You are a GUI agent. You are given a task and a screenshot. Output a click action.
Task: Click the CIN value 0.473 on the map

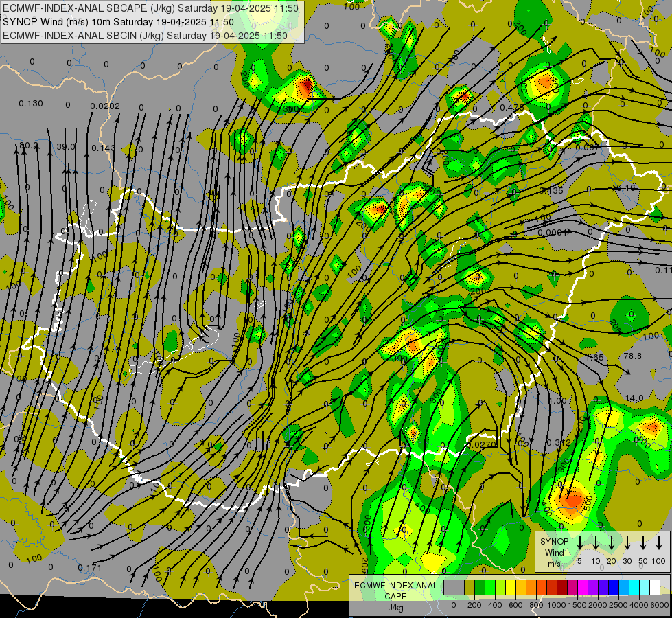click(512, 107)
